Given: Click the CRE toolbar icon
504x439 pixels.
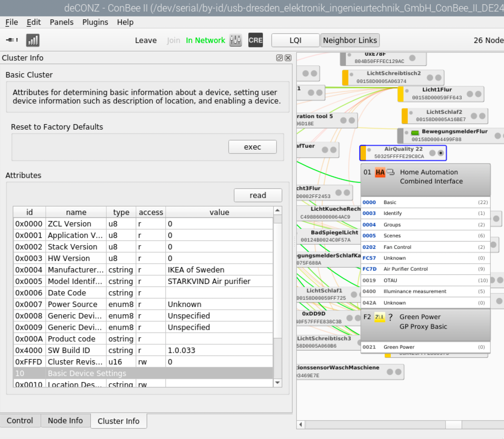Looking at the screenshot, I should [255, 40].
